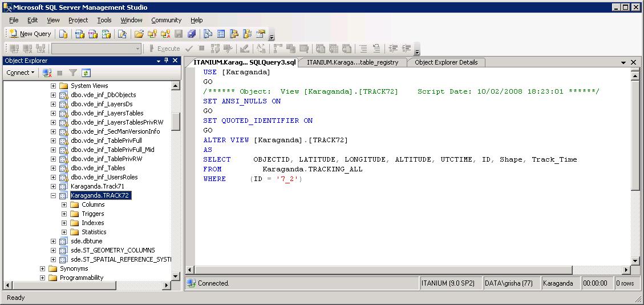Start an Analysis Services MDX query

pyautogui.click(x=80, y=34)
